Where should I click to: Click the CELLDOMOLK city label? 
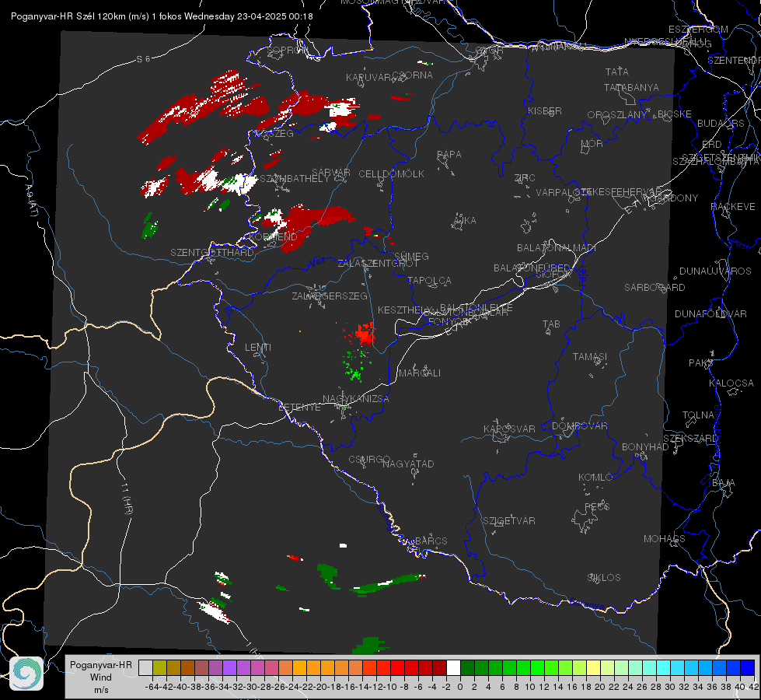(392, 174)
